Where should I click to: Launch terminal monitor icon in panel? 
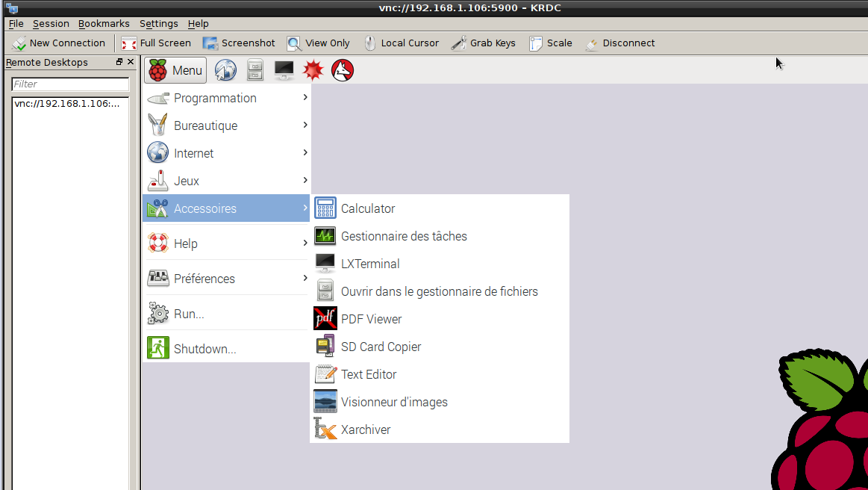tap(284, 70)
